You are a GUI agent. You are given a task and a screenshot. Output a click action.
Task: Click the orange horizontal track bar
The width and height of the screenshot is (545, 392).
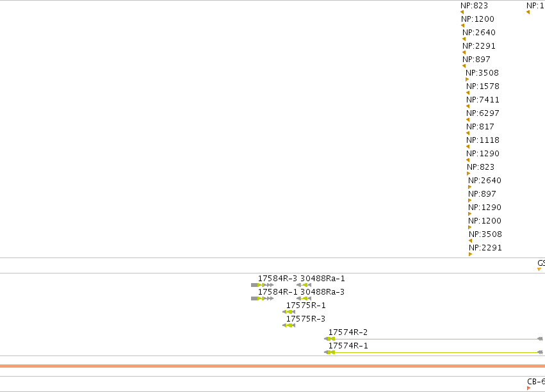273,366
